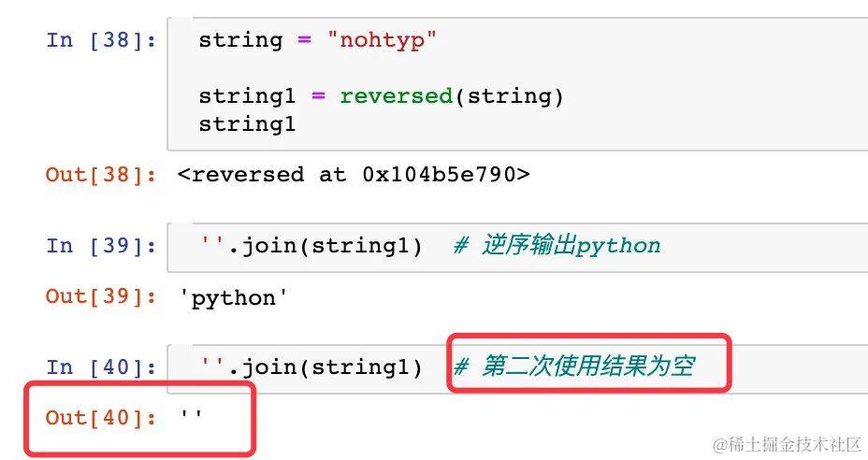The image size is (868, 460).
Task: Place cursor in string = "nohtyp" line
Action: click(x=318, y=40)
